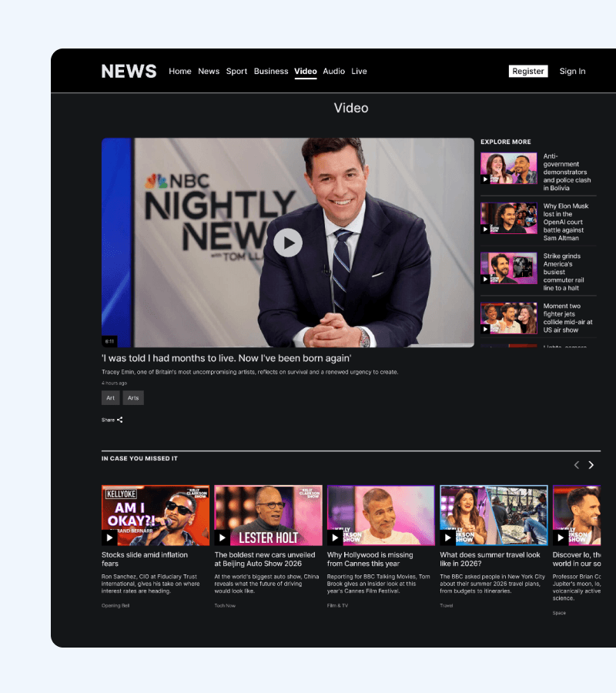Click the Kellyoke Am I Okay thumbnail

pos(156,515)
